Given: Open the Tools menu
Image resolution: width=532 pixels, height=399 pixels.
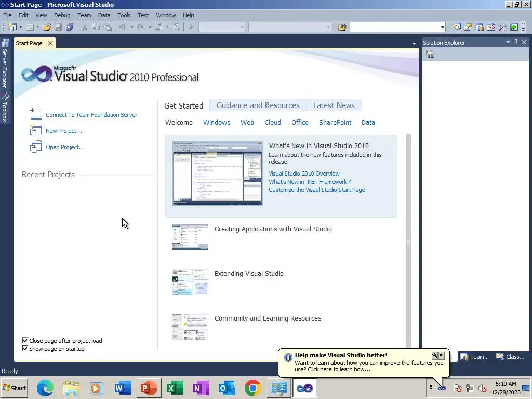Looking at the screenshot, I should coord(124,15).
